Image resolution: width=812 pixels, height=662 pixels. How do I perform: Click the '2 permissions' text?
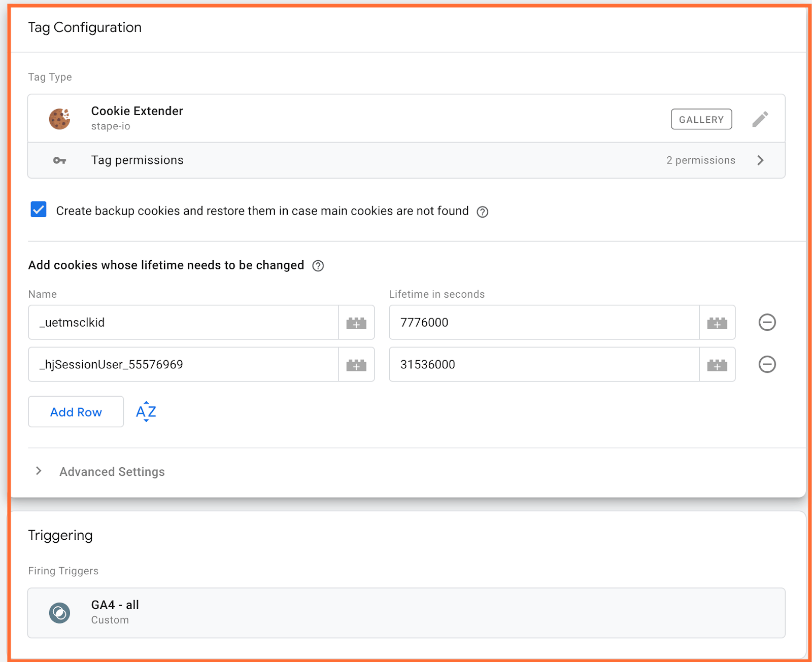coord(701,160)
